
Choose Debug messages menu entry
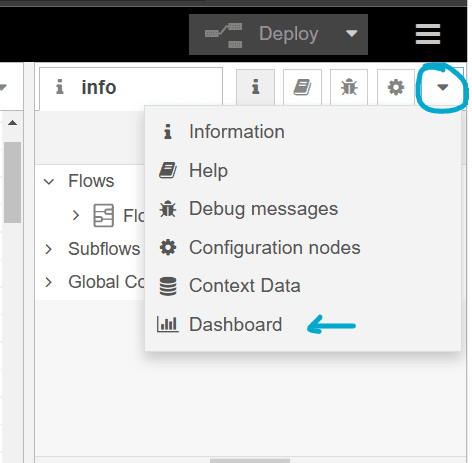coord(303,209)
